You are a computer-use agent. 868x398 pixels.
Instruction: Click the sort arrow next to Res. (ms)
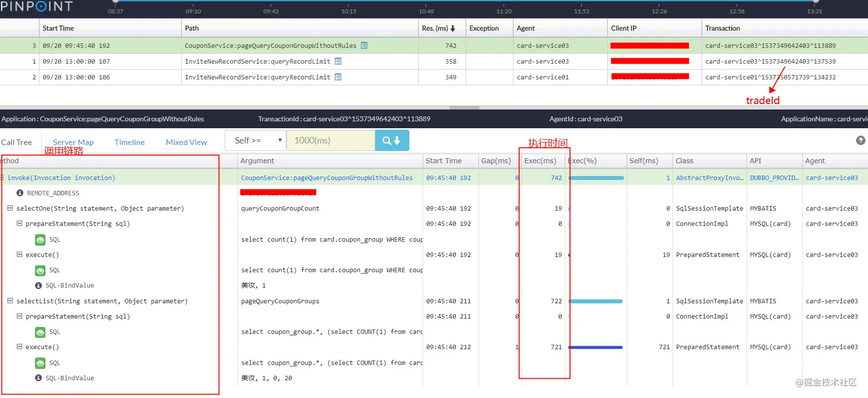pos(453,29)
